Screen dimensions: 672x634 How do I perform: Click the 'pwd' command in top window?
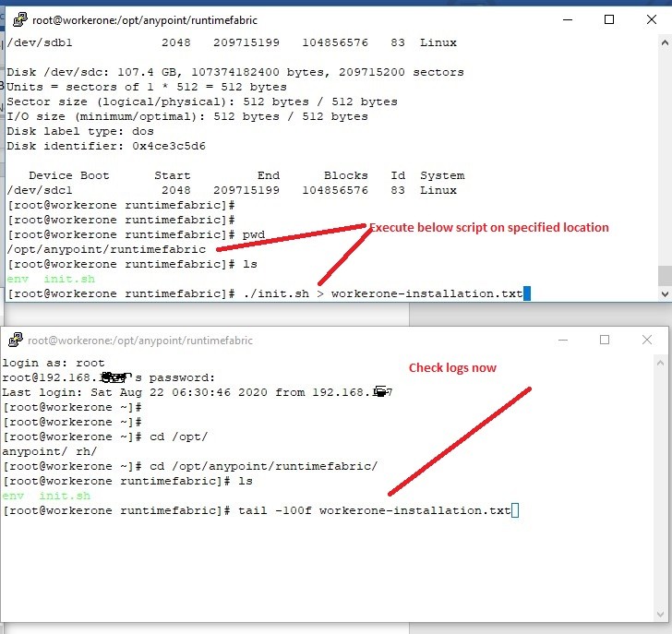254,234
